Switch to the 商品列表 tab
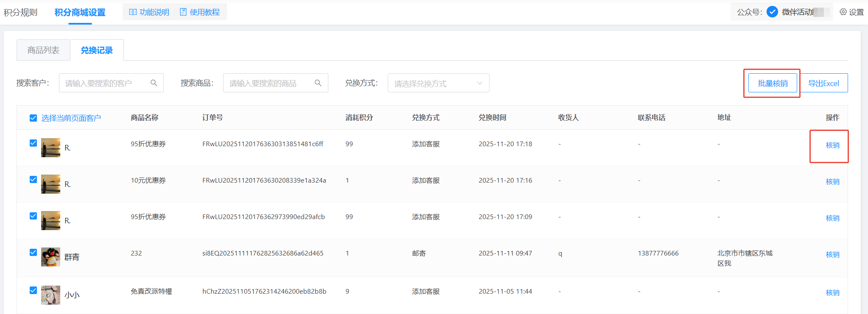Viewport: 868px width, 314px height. point(43,50)
